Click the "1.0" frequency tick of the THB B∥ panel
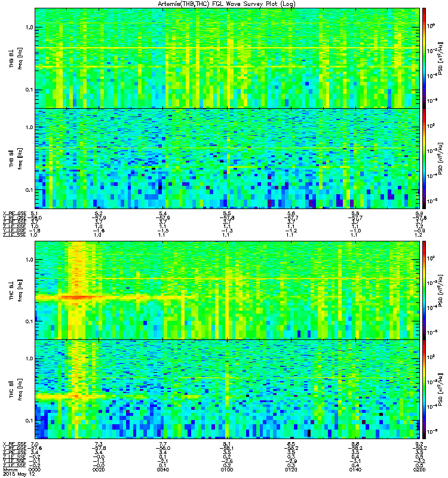Screen dimensions: 448x478 tap(29, 127)
